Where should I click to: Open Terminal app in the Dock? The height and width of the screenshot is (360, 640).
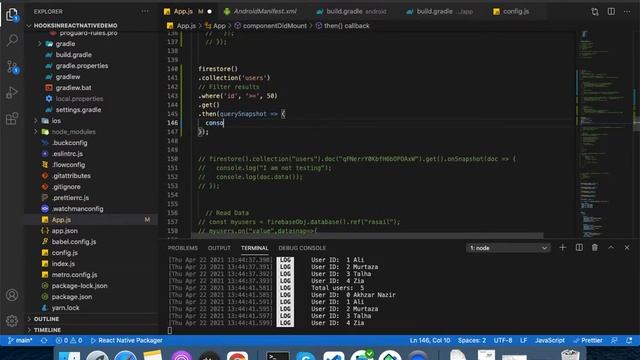[278, 355]
